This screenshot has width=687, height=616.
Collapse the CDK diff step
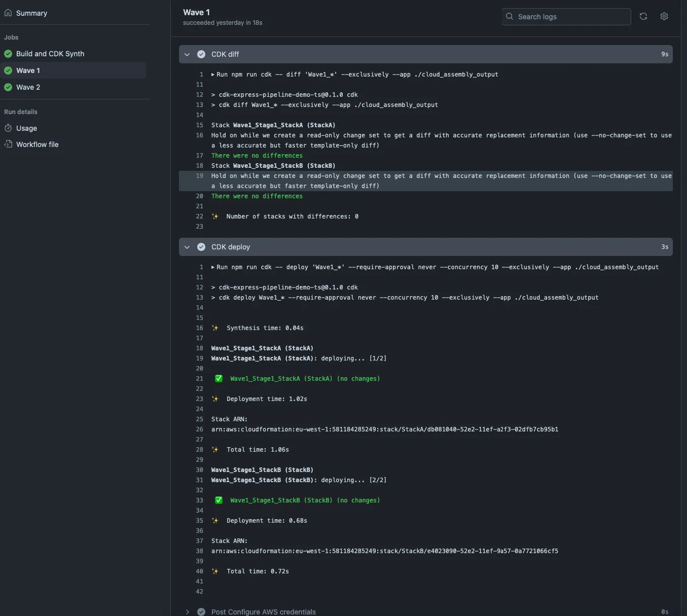pyautogui.click(x=187, y=54)
